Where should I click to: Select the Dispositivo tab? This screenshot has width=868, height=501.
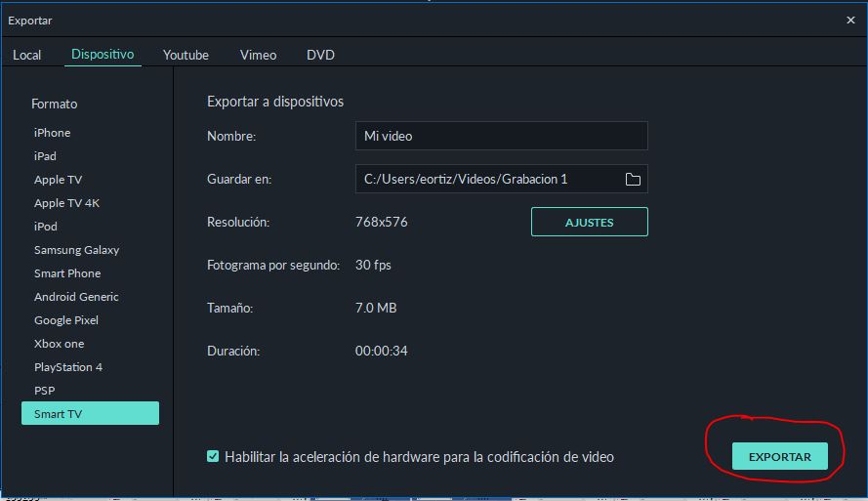click(x=103, y=55)
